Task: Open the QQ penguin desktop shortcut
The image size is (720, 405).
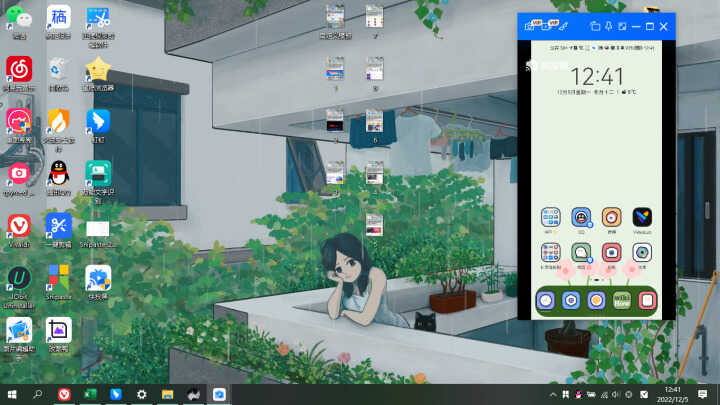Action: (x=58, y=174)
